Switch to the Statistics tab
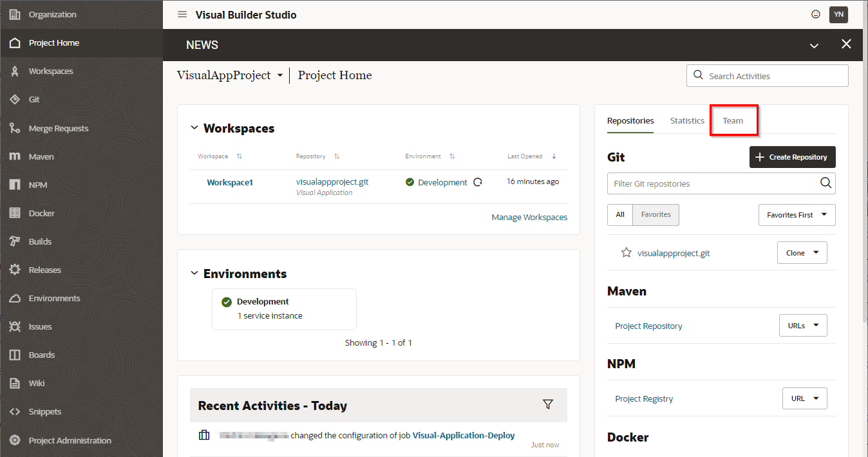 click(687, 121)
